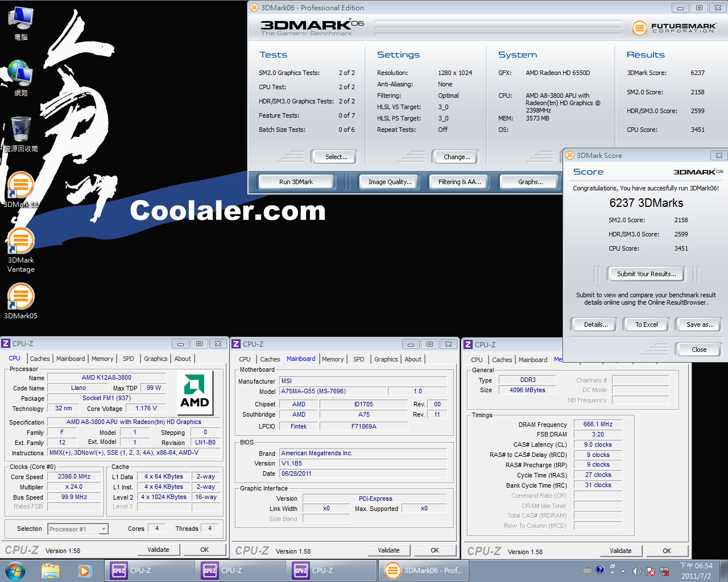Click Validate in middle CPU-Z window
Screen dimensions: 728x582
pyautogui.click(x=389, y=550)
